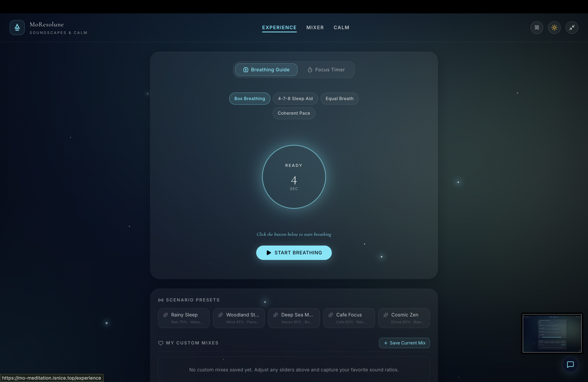Open the CALM tab
The image size is (588, 382).
[341, 27]
